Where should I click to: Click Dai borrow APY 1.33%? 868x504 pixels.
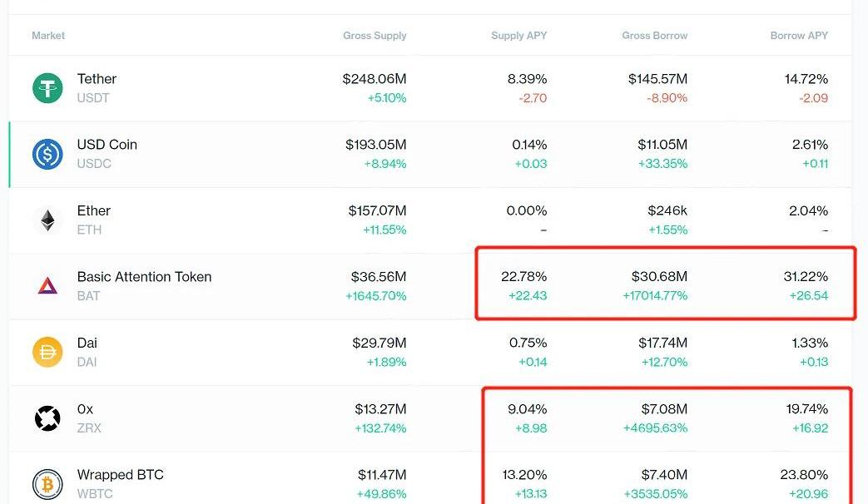[810, 343]
